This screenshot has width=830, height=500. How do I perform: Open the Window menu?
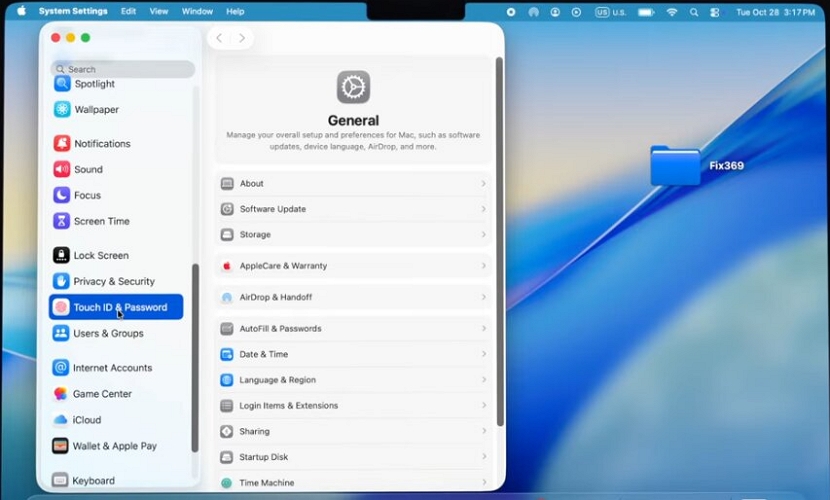click(x=197, y=11)
